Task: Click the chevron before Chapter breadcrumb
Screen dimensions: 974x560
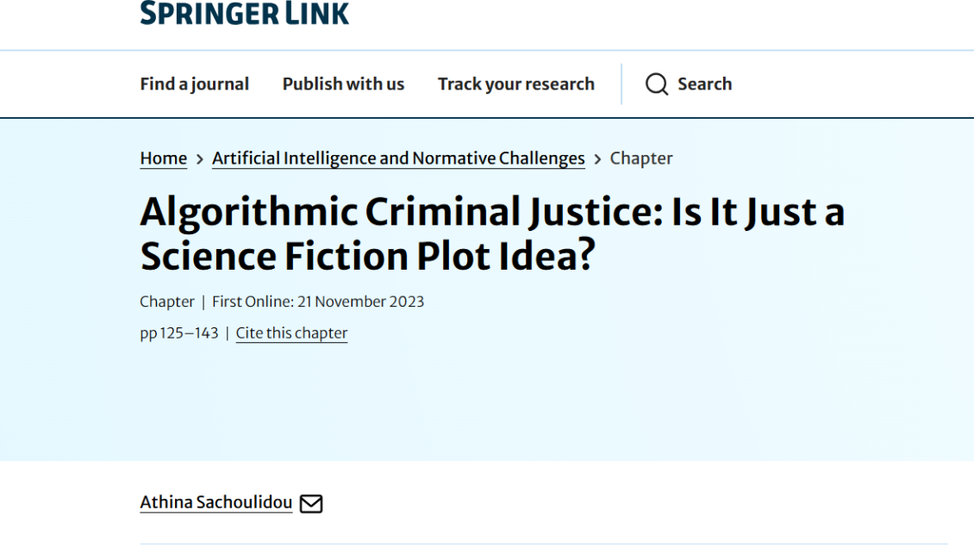Action: click(597, 159)
